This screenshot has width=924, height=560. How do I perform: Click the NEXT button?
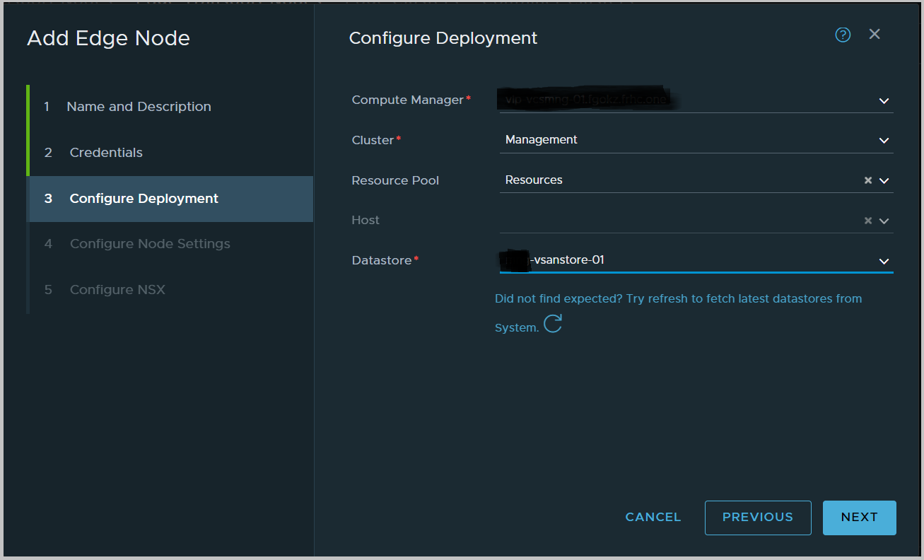[x=859, y=517]
